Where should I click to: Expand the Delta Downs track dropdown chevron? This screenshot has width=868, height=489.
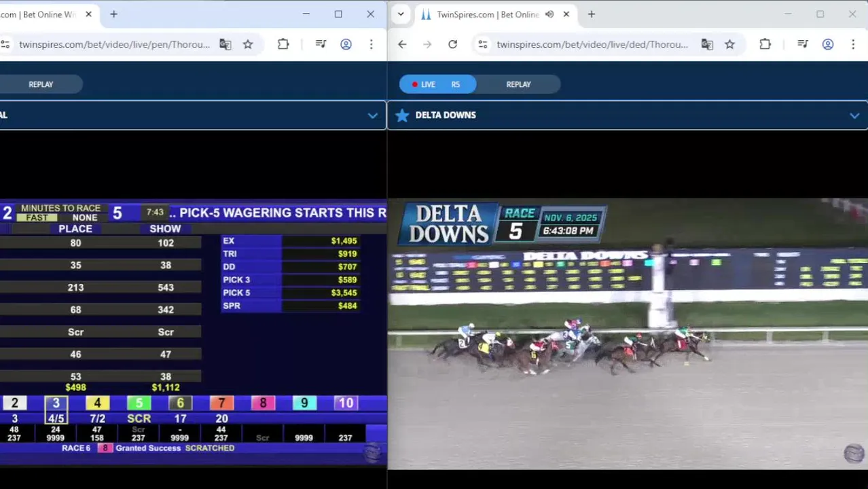tap(854, 115)
